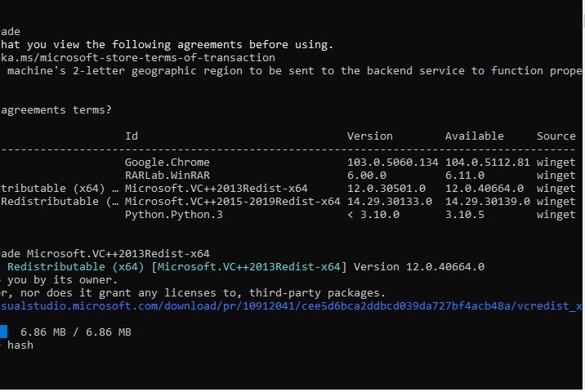Click the Source column header
Image resolution: width=585 pixels, height=392 pixels.
pos(556,136)
